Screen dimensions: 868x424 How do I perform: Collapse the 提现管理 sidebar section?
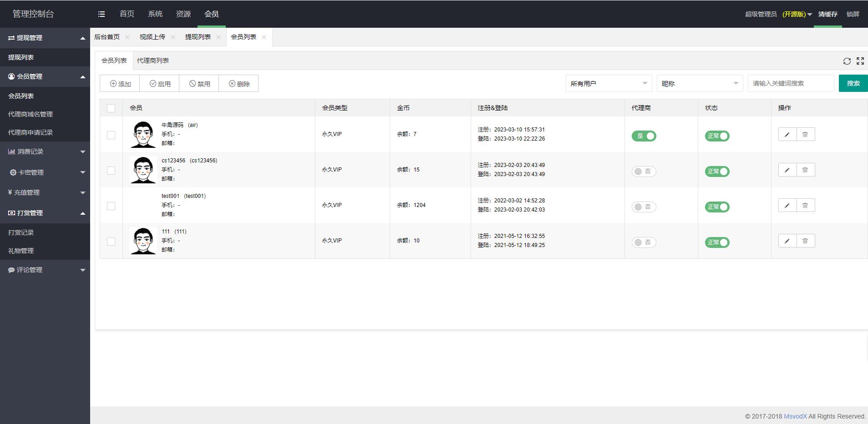(x=45, y=38)
